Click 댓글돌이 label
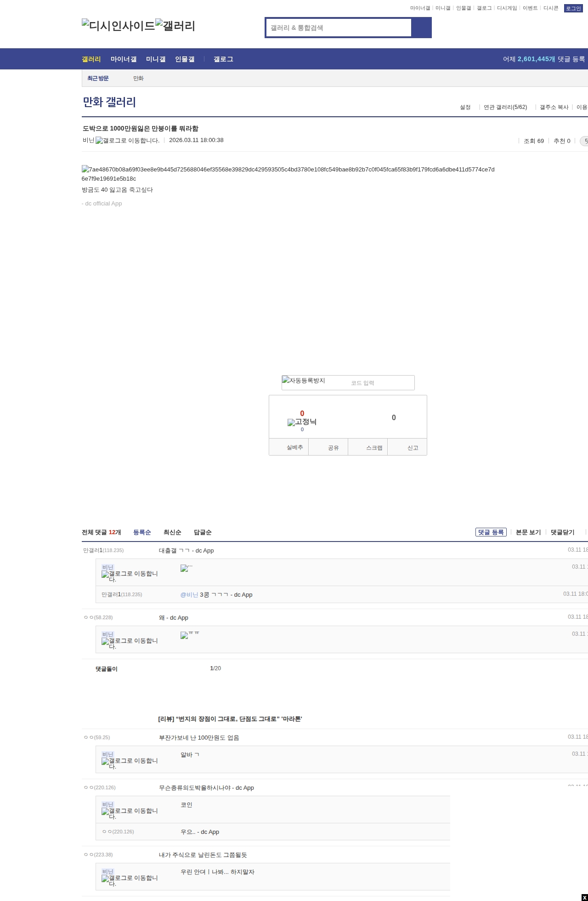 point(107,669)
